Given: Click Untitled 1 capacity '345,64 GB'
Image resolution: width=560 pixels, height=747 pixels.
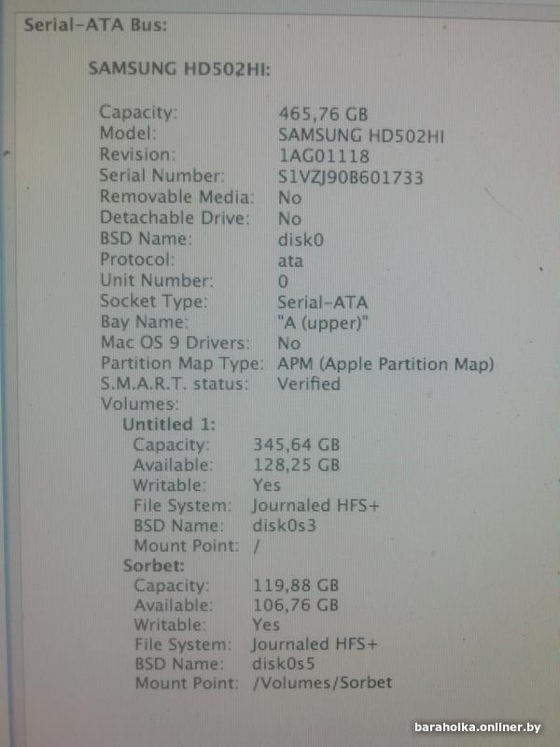Looking at the screenshot, I should [296, 444].
